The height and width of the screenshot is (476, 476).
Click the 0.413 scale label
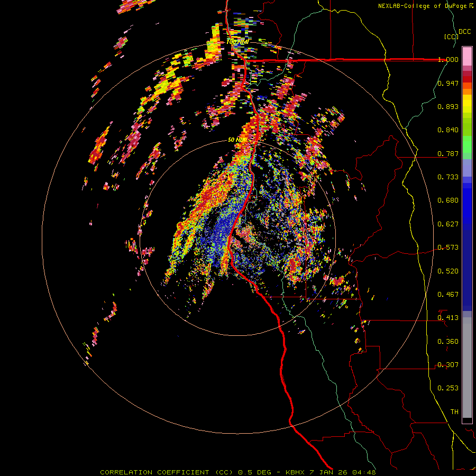(x=448, y=318)
